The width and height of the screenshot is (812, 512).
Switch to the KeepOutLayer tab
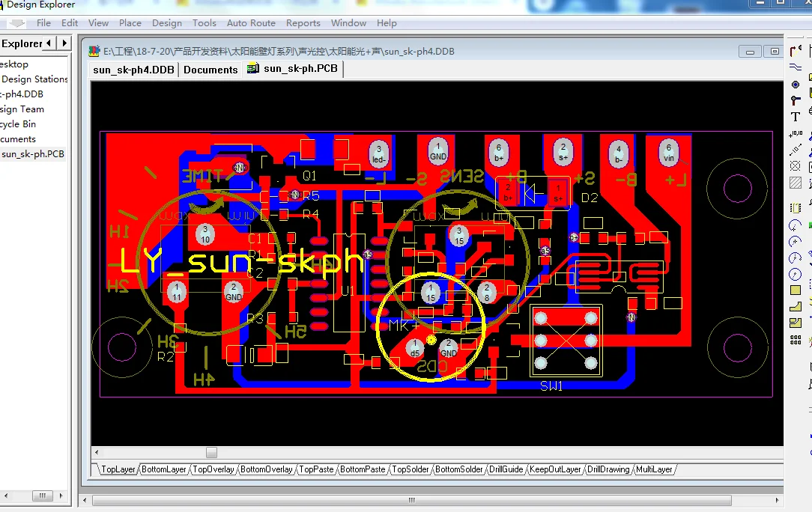[x=555, y=469]
